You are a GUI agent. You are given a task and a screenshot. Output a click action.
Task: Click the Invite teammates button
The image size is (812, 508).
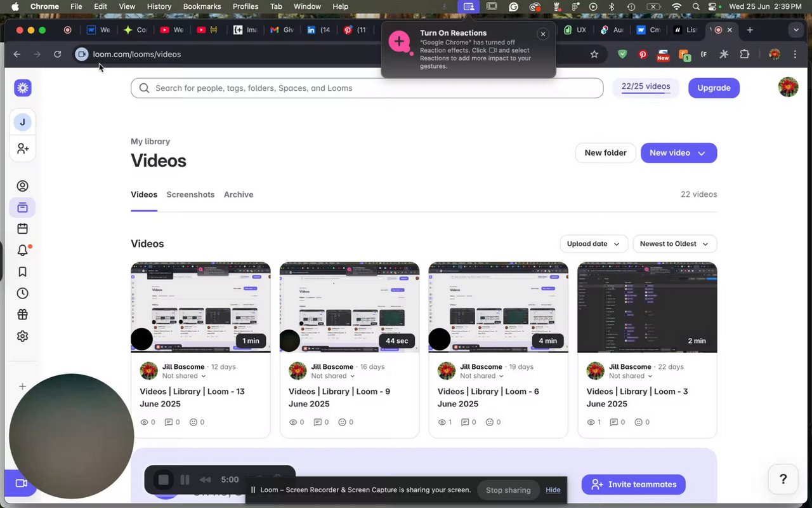pos(634,485)
